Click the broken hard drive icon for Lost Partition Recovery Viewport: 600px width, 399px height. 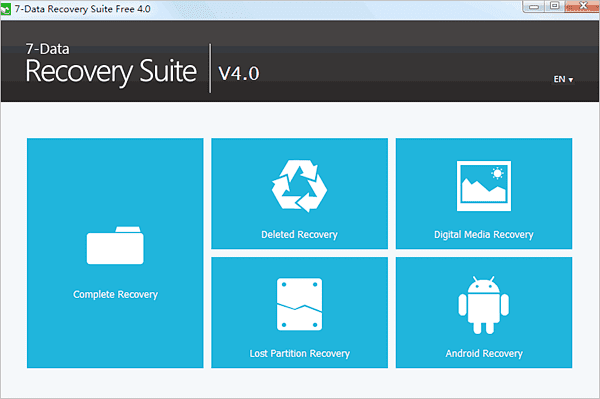(299, 305)
